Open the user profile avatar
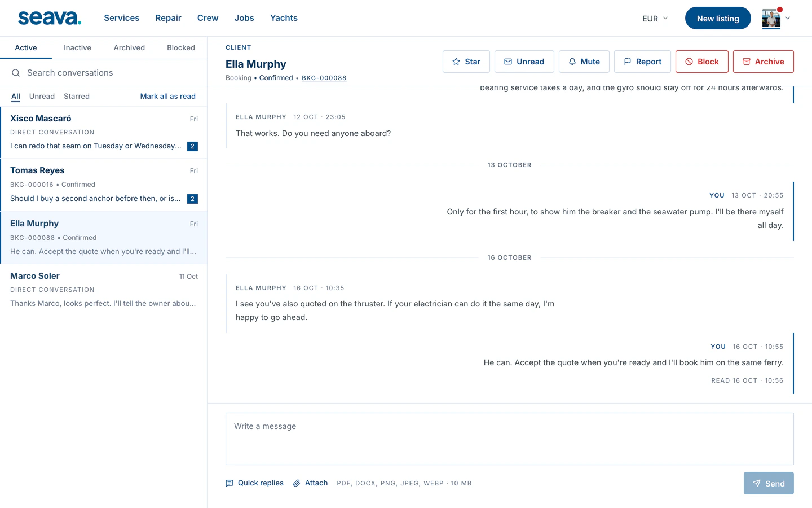The height and width of the screenshot is (508, 812). pyautogui.click(x=771, y=18)
